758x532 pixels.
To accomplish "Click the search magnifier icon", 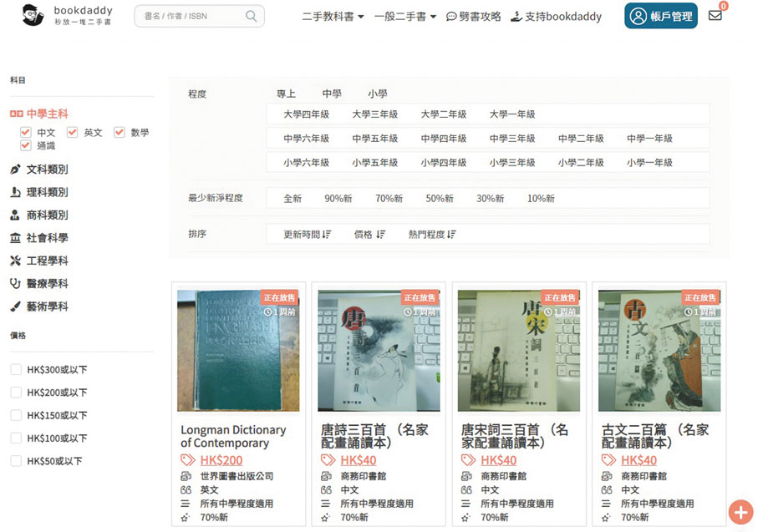I will pyautogui.click(x=251, y=16).
